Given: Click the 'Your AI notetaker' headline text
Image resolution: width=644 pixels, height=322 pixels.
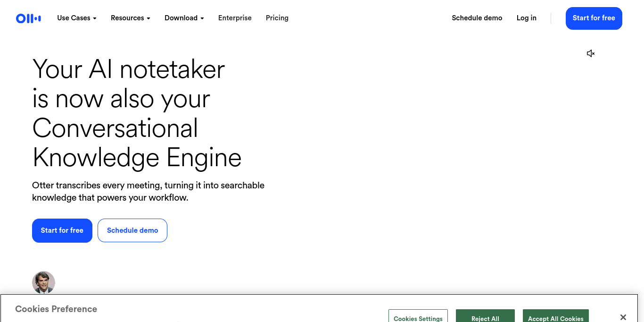Looking at the screenshot, I should point(137,113).
